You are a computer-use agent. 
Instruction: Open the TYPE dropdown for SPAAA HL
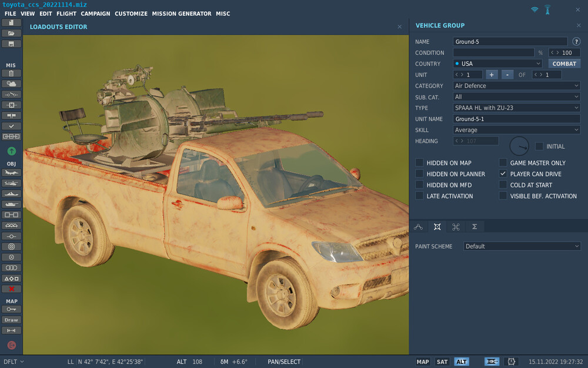pos(516,108)
